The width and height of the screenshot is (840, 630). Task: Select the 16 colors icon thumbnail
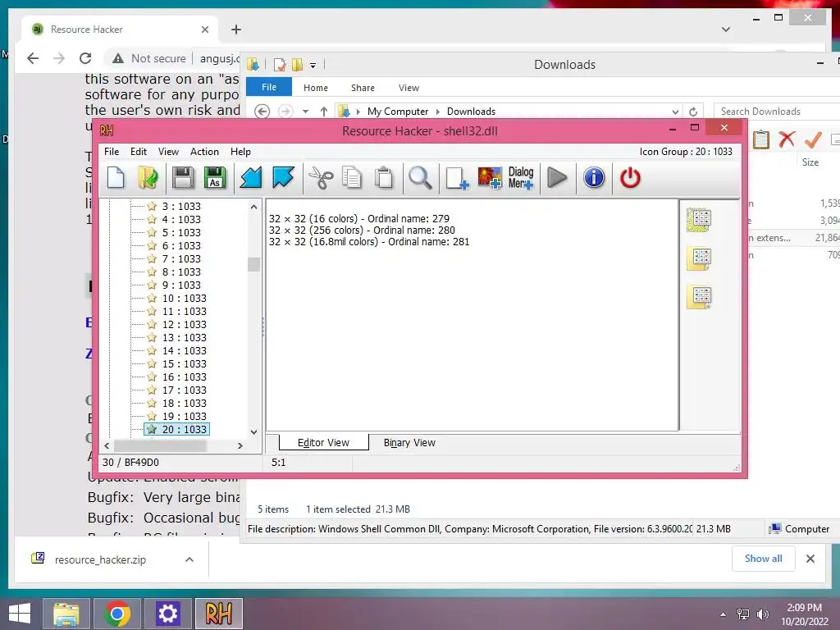pos(699,220)
